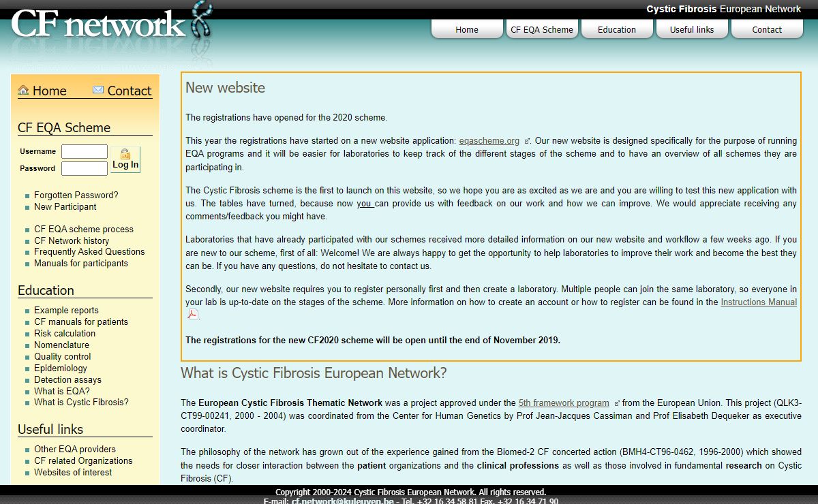Click the Password input field
818x504 pixels.
(x=85, y=168)
